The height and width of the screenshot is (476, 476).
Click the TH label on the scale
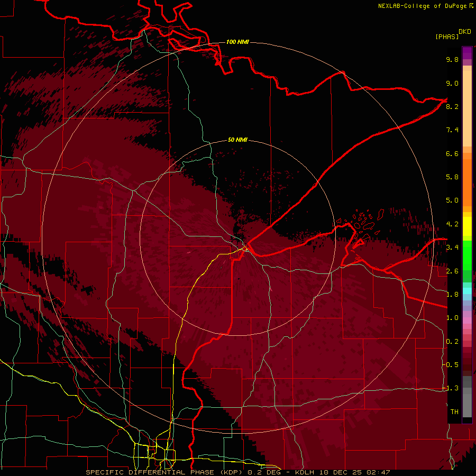pyautogui.click(x=454, y=412)
